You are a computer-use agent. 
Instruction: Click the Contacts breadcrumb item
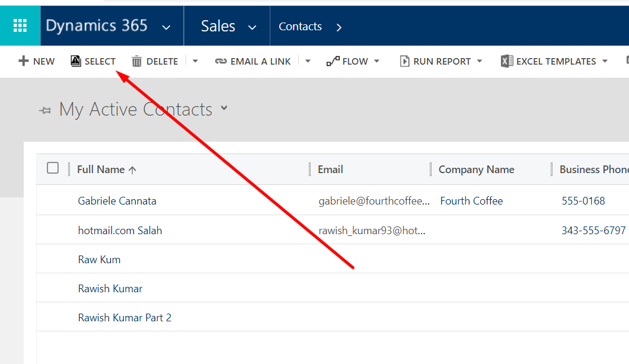point(300,27)
